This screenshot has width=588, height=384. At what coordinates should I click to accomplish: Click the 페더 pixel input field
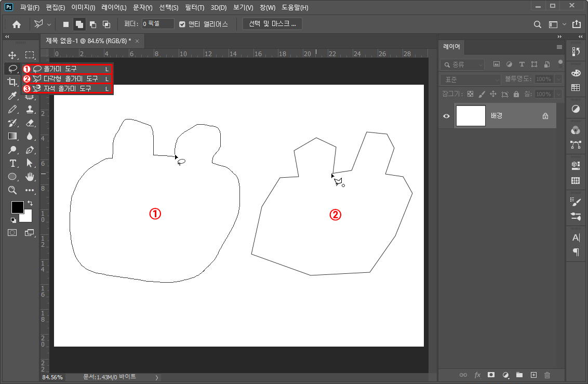point(158,24)
